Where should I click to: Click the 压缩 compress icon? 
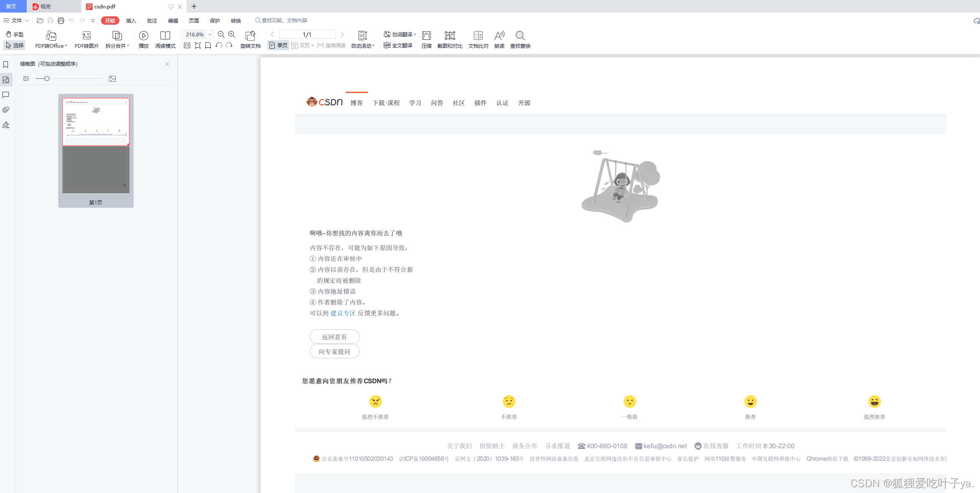[x=426, y=36]
